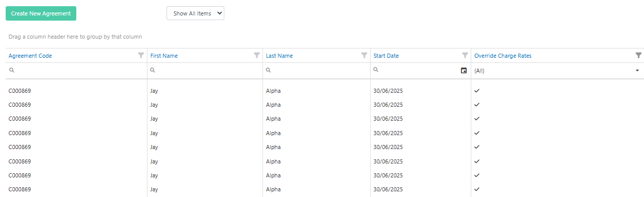Click the search icon under Start Date

tap(376, 70)
